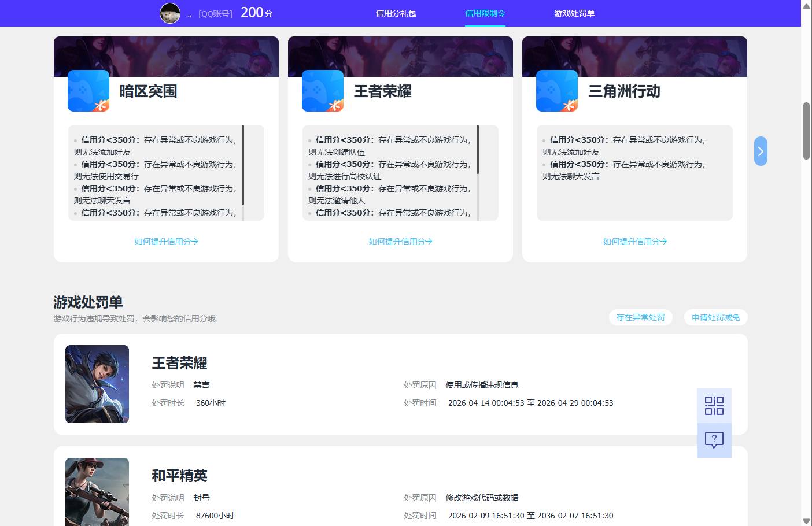Click the 暗区突围 game icon
This screenshot has width=812, height=526.
88,91
